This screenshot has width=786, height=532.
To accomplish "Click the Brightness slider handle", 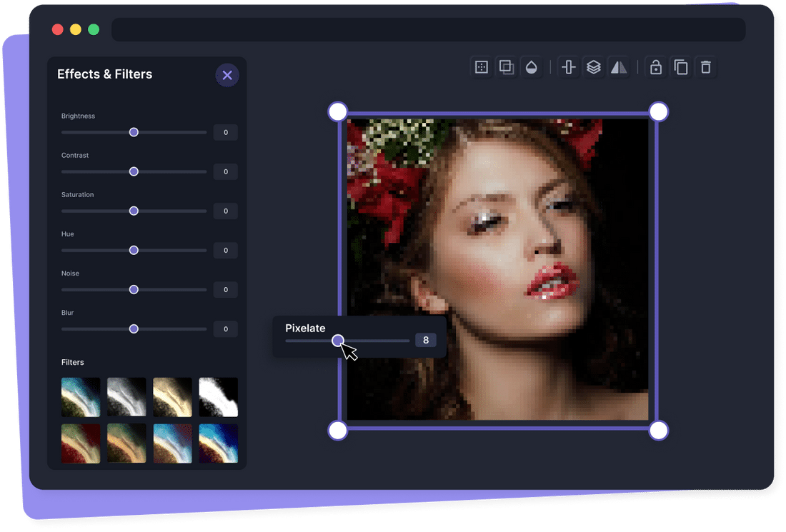I will pyautogui.click(x=134, y=132).
